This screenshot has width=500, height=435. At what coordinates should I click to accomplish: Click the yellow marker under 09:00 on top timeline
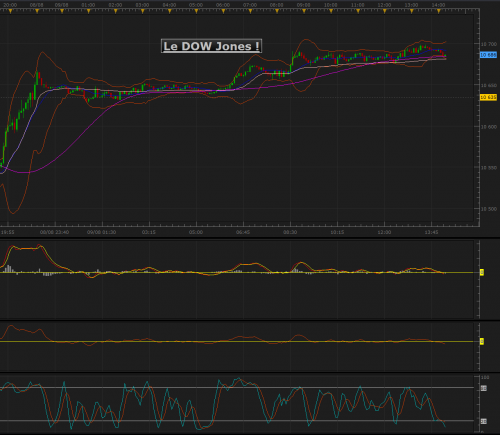click(304, 11)
